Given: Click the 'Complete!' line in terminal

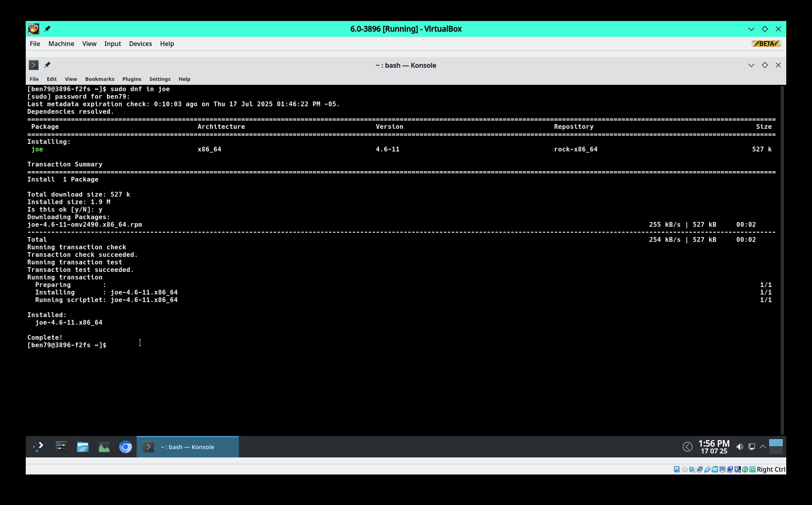Looking at the screenshot, I should (x=45, y=337).
